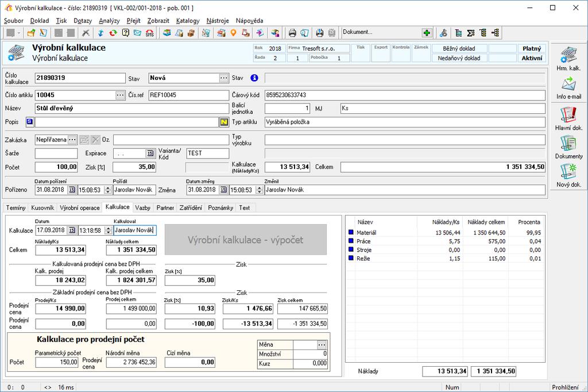This screenshot has width=588, height=392.
Task: Open the Katalogy menu
Action: pos(188,21)
